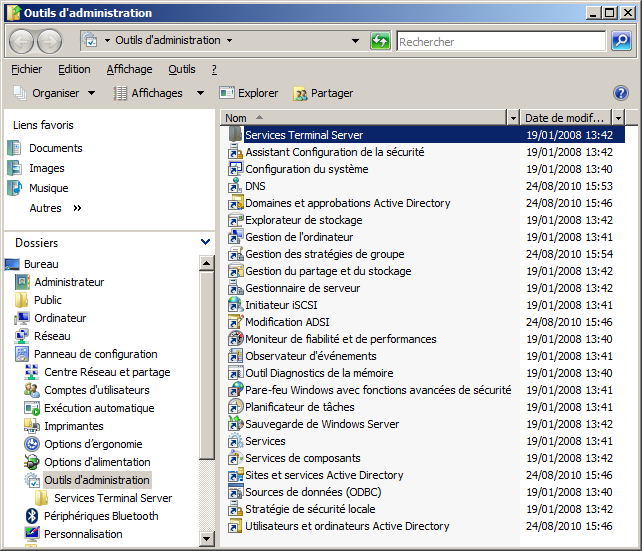Image resolution: width=642 pixels, height=551 pixels.
Task: Expand the Affichages dropdown arrow
Action: click(x=200, y=93)
